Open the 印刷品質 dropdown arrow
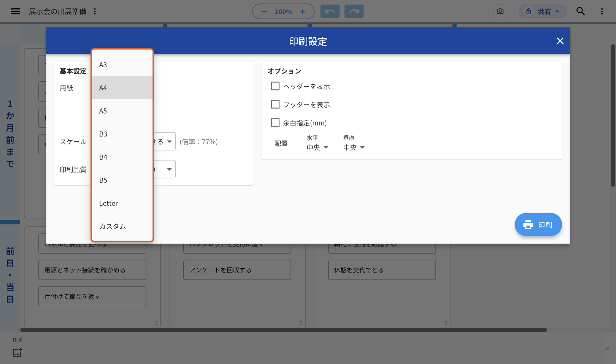 click(169, 169)
